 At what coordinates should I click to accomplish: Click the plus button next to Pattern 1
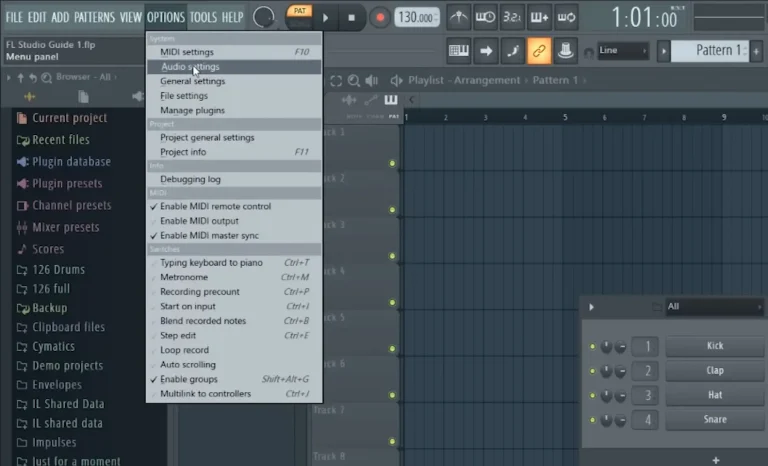coord(756,51)
